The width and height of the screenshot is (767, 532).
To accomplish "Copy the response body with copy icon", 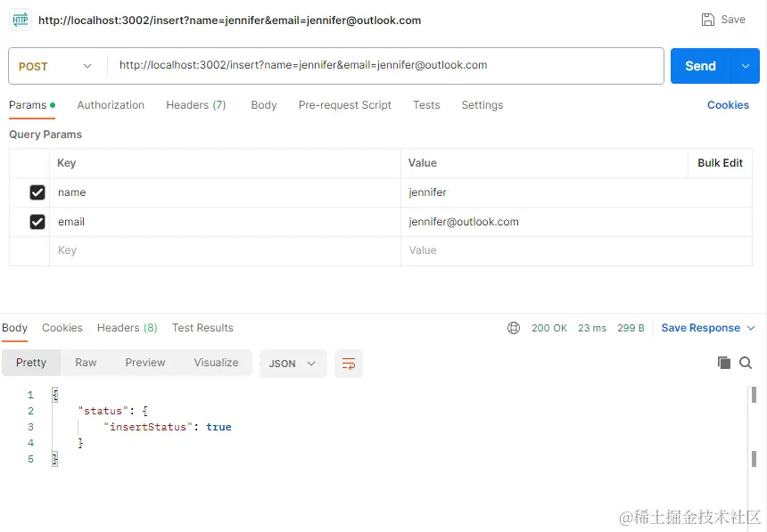I will point(724,363).
